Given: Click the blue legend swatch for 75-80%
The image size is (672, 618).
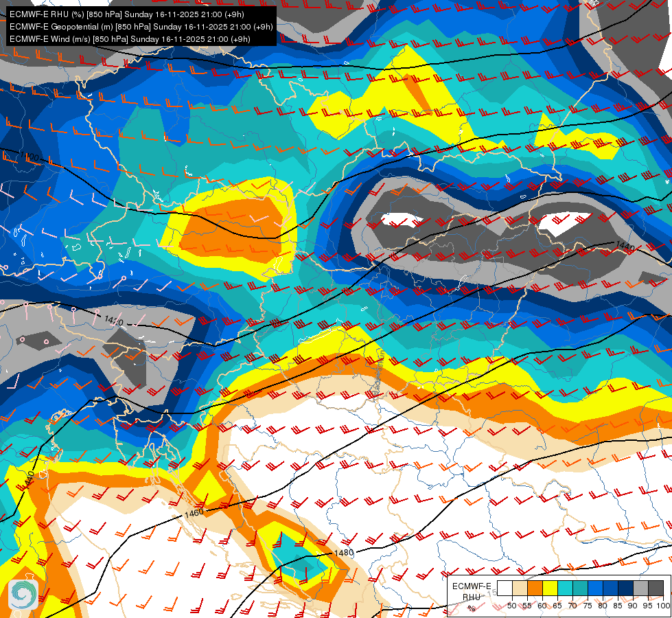Looking at the screenshot, I should point(595,588).
